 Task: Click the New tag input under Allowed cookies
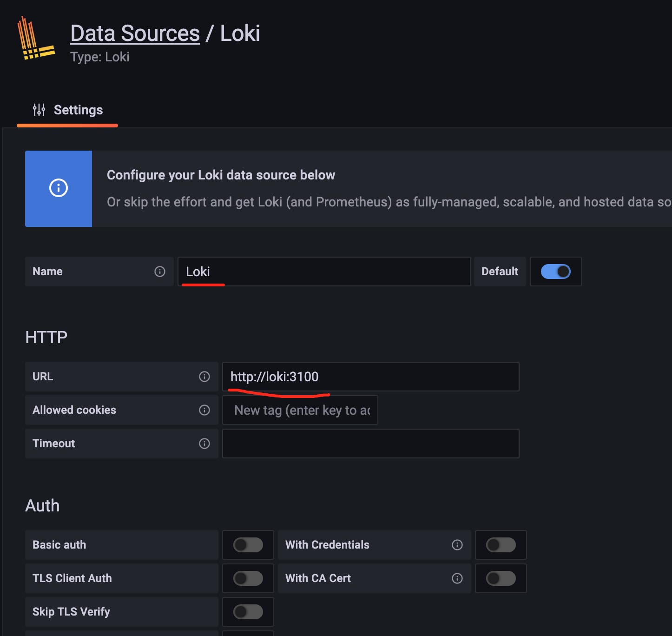click(x=300, y=410)
